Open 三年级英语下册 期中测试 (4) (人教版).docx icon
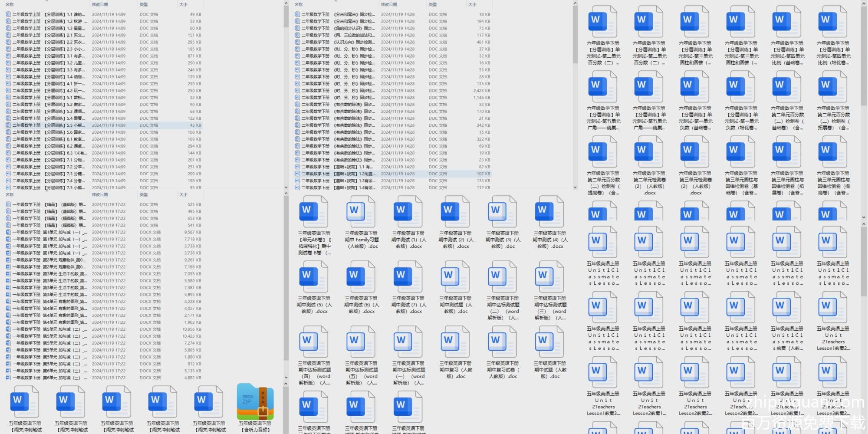This screenshot has height=434, width=868. point(549,212)
